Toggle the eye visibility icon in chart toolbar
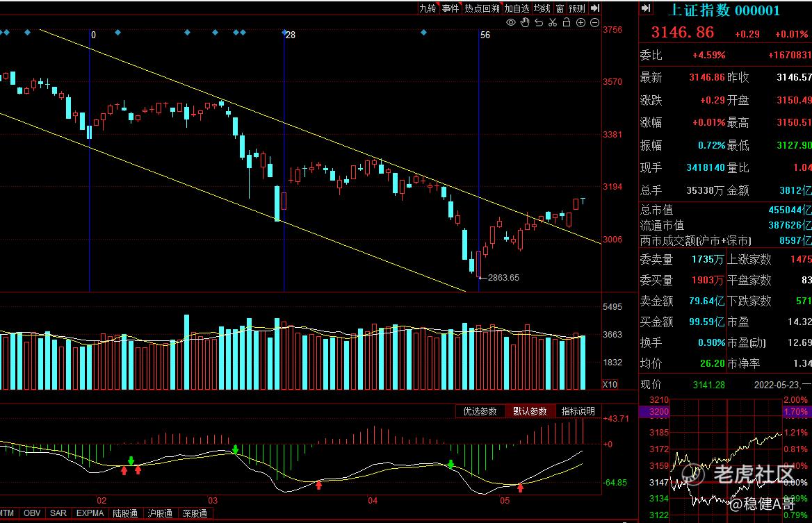This screenshot has width=812, height=523. 510,22
